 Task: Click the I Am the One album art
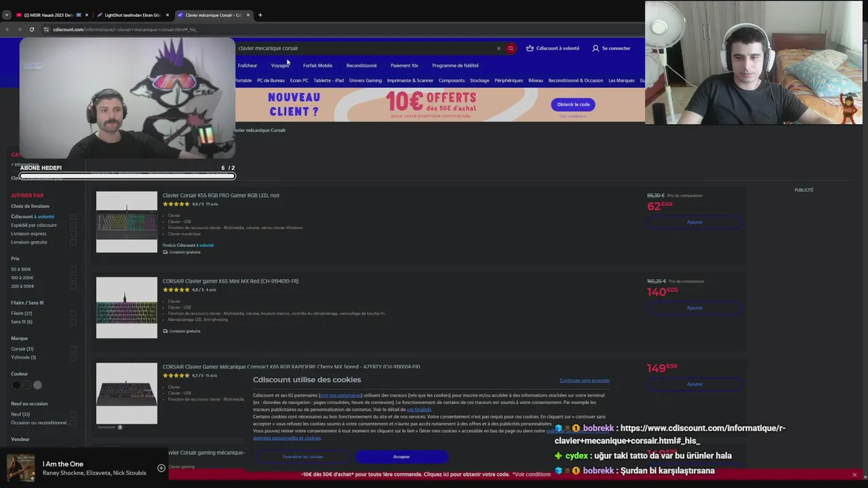tap(20, 468)
